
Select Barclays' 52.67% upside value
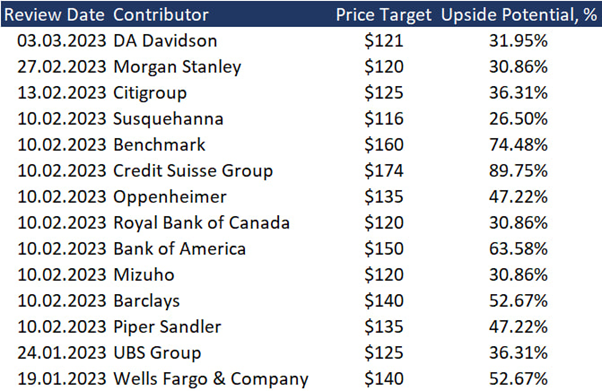click(518, 301)
